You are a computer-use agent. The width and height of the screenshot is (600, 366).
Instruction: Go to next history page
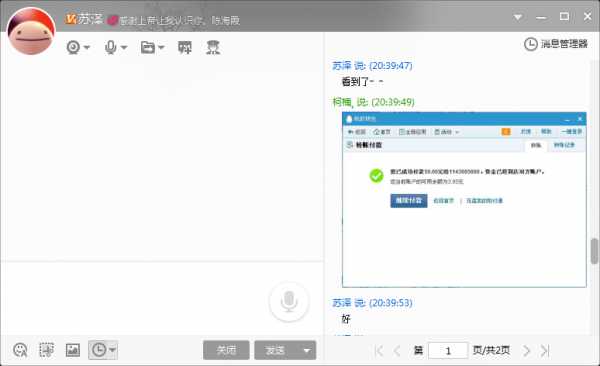pos(527,351)
